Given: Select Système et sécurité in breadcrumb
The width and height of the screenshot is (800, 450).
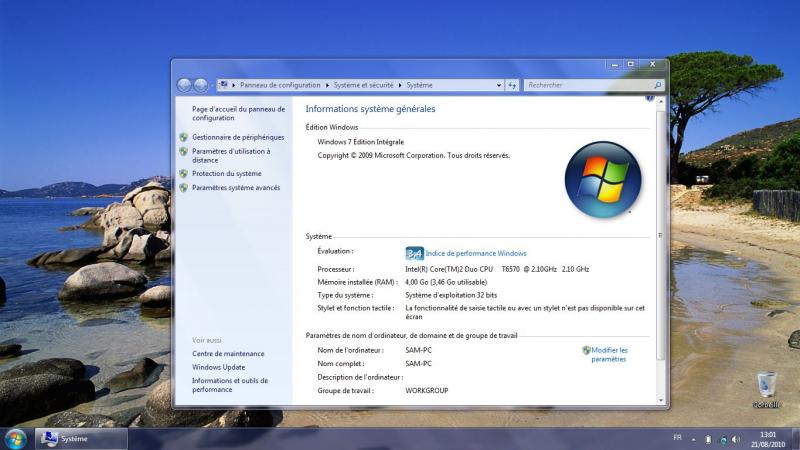Looking at the screenshot, I should pos(363,86).
